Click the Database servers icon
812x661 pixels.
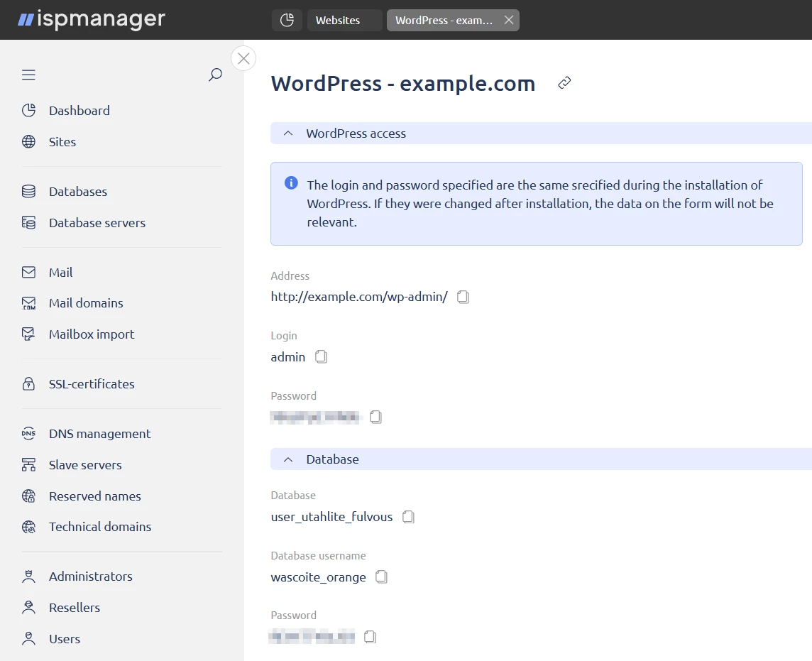coord(29,223)
